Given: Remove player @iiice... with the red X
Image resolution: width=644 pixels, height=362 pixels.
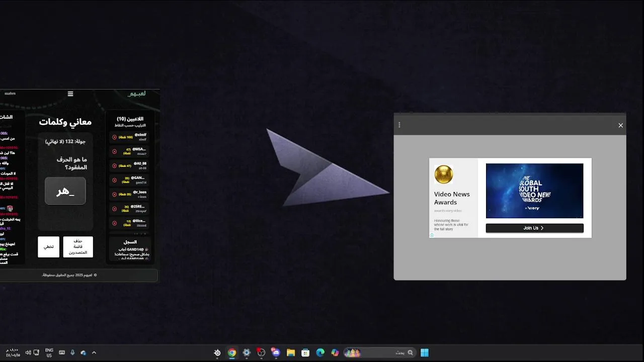Looking at the screenshot, I should coord(114,223).
